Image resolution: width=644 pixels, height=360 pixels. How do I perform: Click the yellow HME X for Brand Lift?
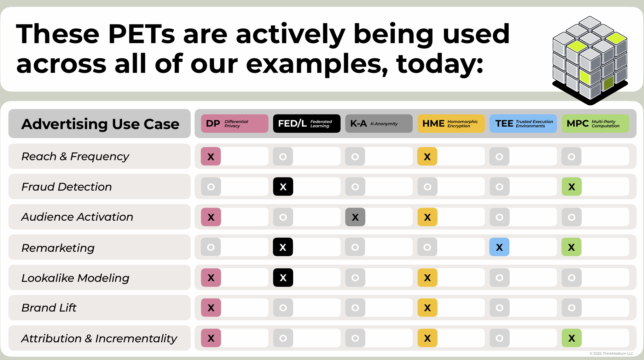click(427, 308)
